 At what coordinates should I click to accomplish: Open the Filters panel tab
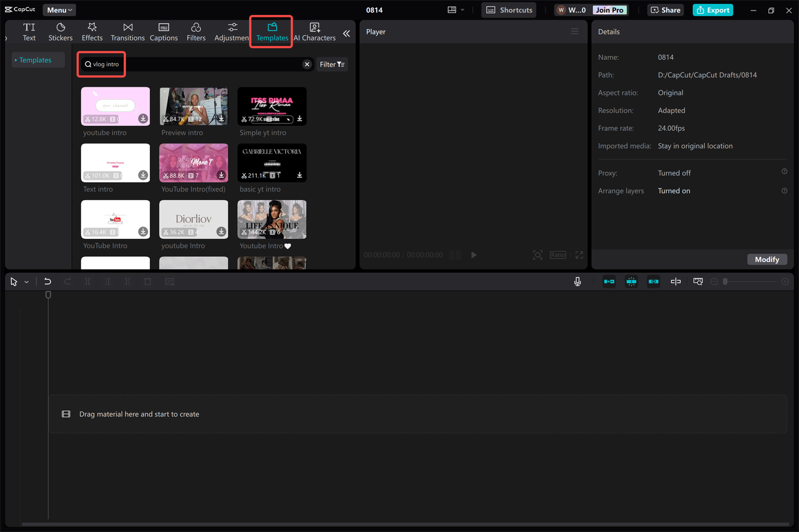point(196,32)
